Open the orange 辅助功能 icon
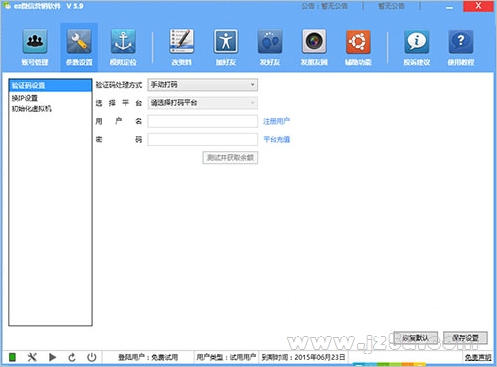 (358, 42)
